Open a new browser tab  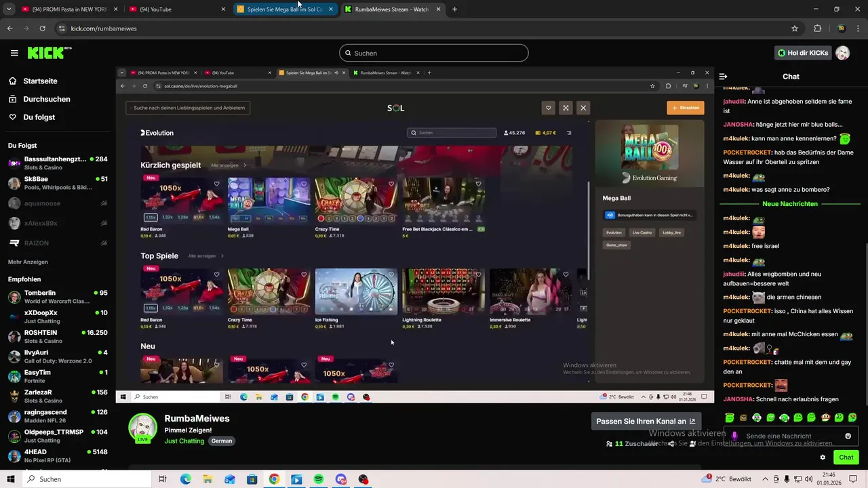click(454, 9)
